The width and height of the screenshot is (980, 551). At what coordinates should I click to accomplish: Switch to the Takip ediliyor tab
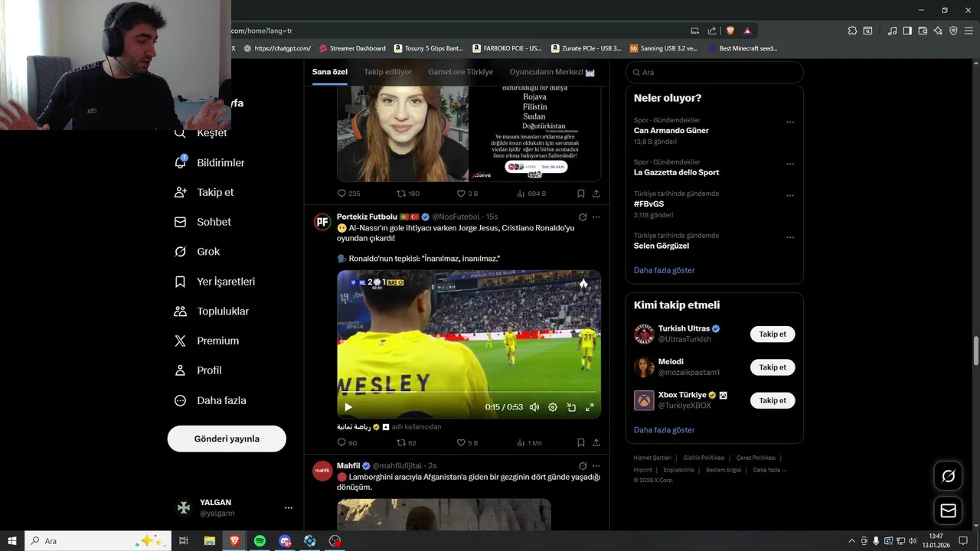(x=387, y=72)
